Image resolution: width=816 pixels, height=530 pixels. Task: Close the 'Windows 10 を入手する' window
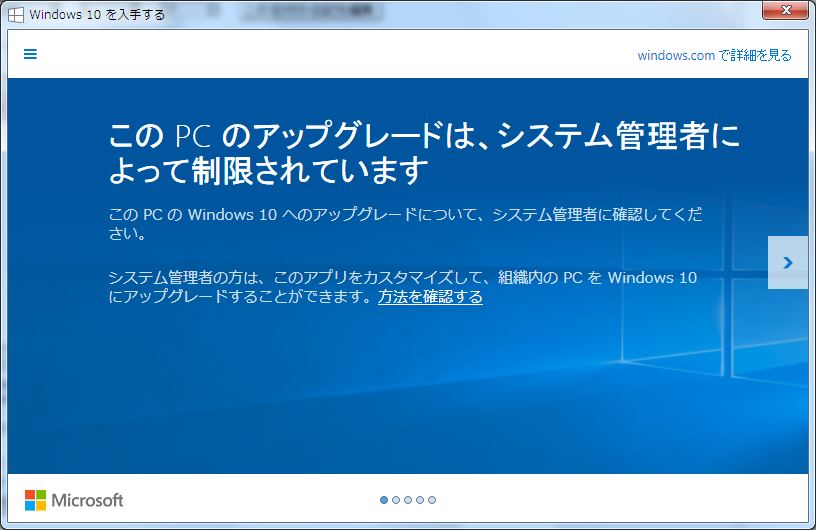click(785, 9)
